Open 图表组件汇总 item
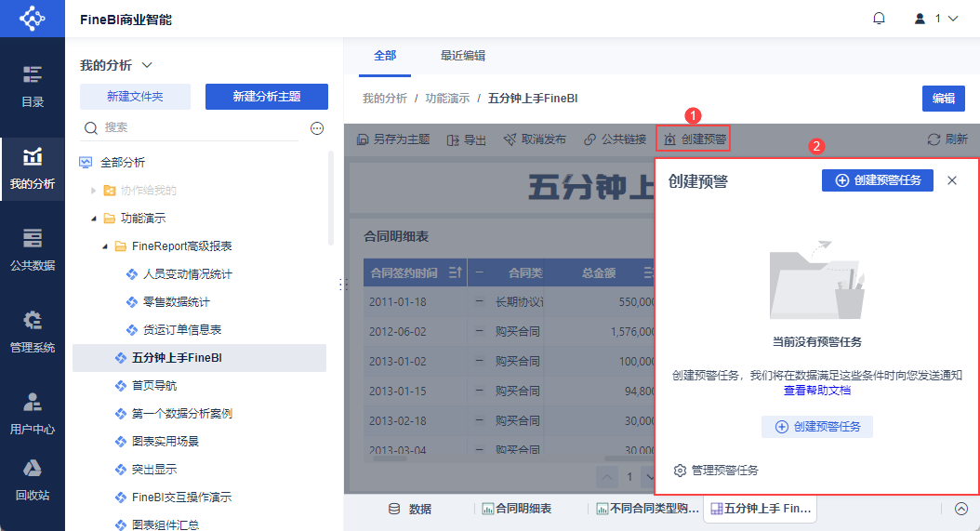 click(x=165, y=524)
